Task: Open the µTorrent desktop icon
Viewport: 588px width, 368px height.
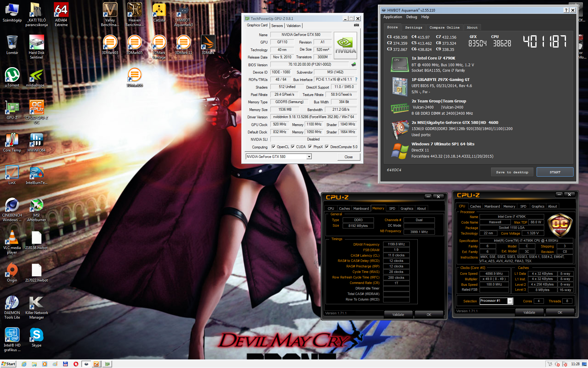Action: point(12,77)
